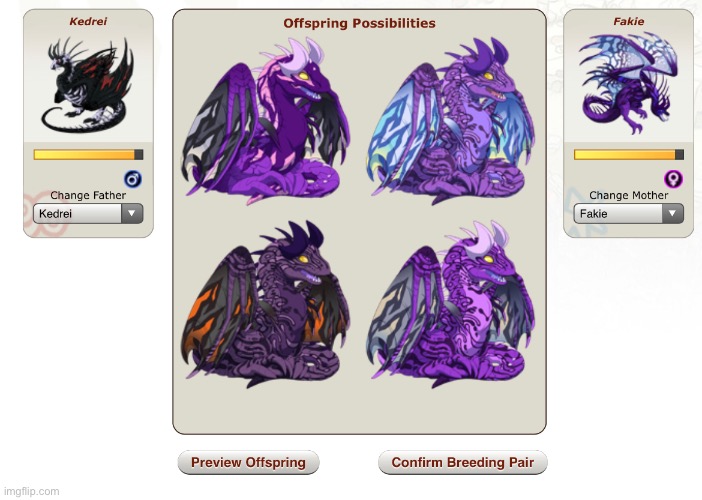The image size is (702, 500).
Task: Select the dark offspring with orange wings
Action: point(265,304)
